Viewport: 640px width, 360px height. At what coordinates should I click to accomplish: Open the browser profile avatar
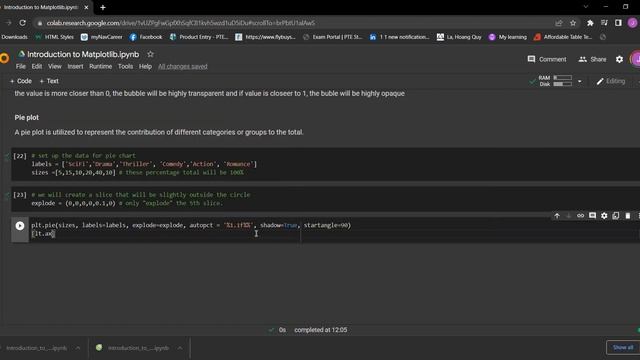point(633,23)
